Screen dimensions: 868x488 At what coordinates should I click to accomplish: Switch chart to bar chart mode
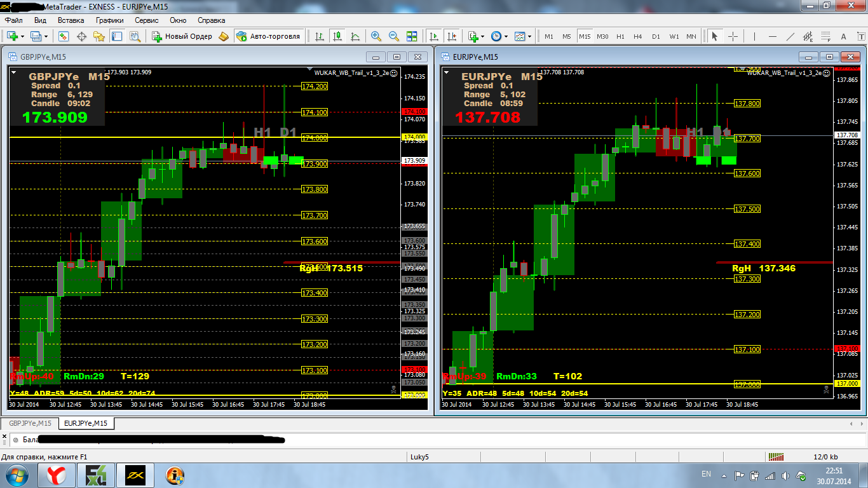(320, 36)
